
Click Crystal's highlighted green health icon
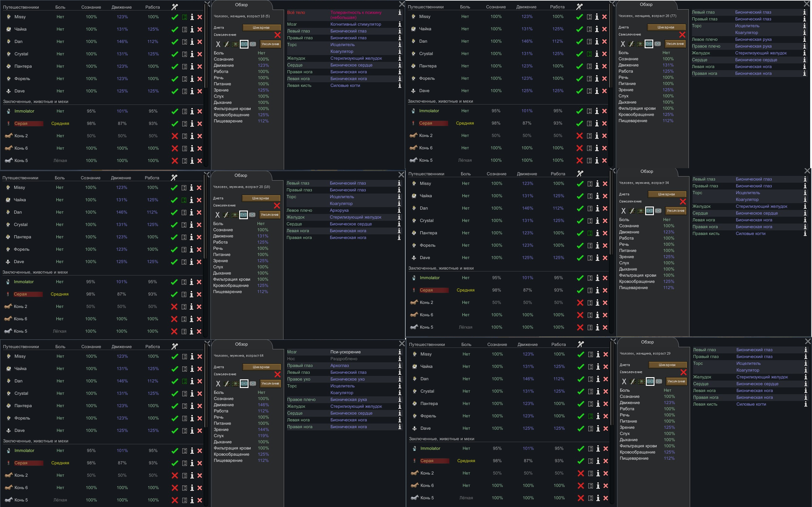[589, 54]
